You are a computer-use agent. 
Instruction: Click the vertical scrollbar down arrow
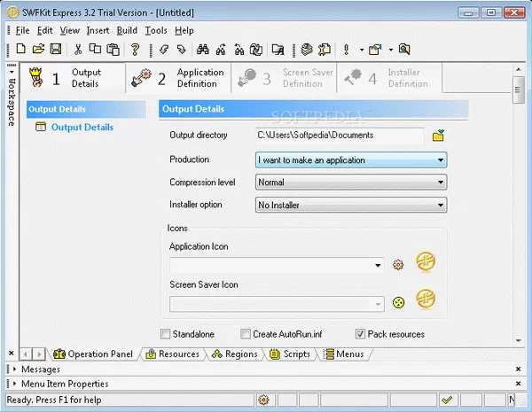519,341
